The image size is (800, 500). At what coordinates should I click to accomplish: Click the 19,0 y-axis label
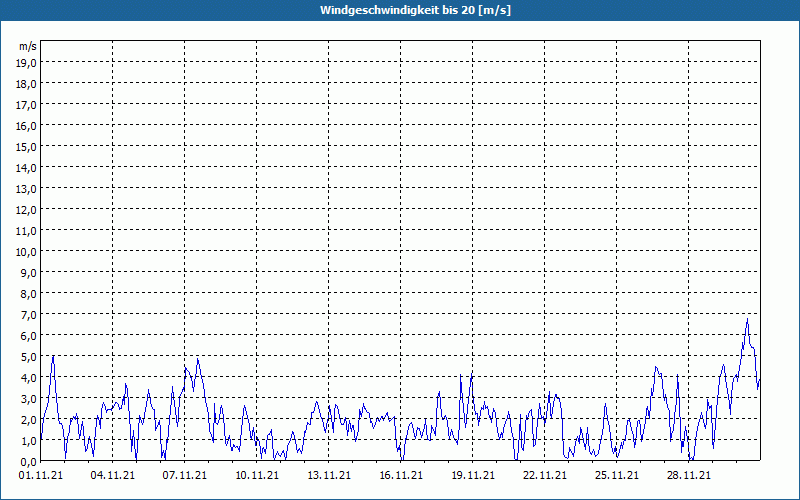click(x=27, y=62)
